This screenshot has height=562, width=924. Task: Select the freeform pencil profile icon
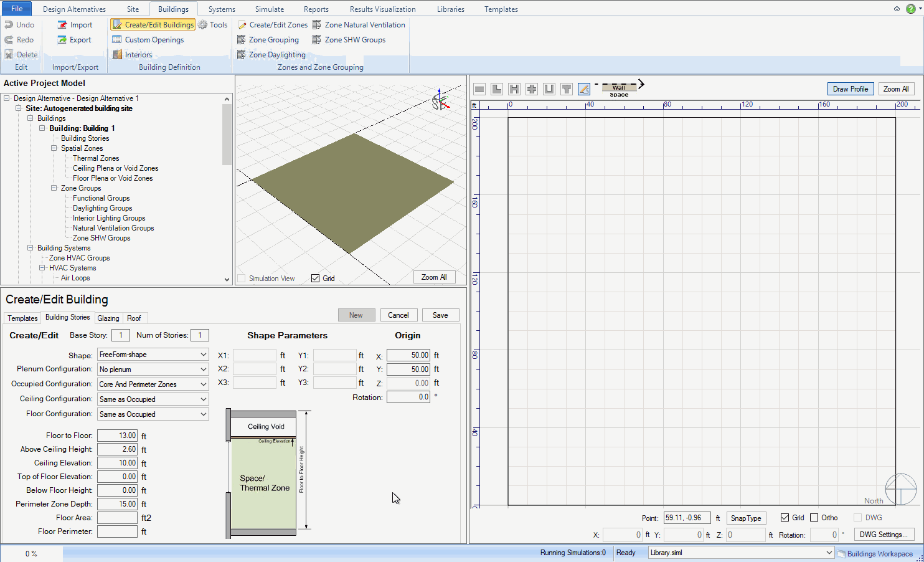click(x=584, y=89)
